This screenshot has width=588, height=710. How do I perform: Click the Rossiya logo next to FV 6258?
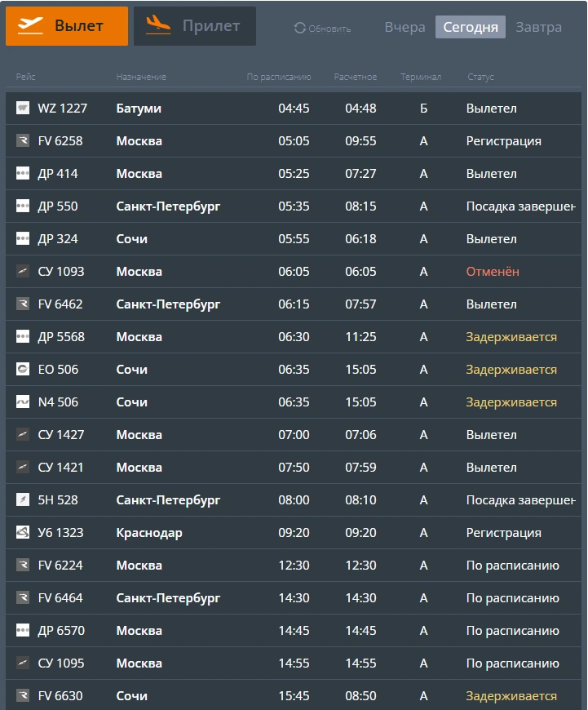(x=23, y=141)
